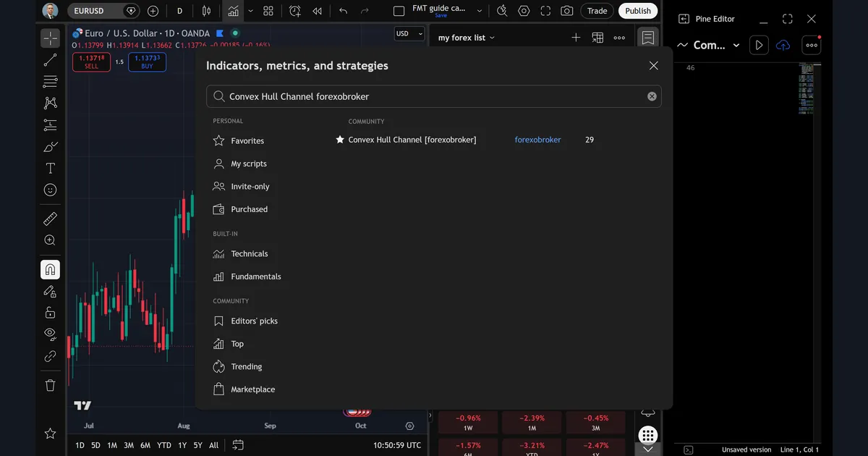Screen dimensions: 868x456
Task: Toggle magnet mode in drawing toolbar
Action: tap(50, 269)
